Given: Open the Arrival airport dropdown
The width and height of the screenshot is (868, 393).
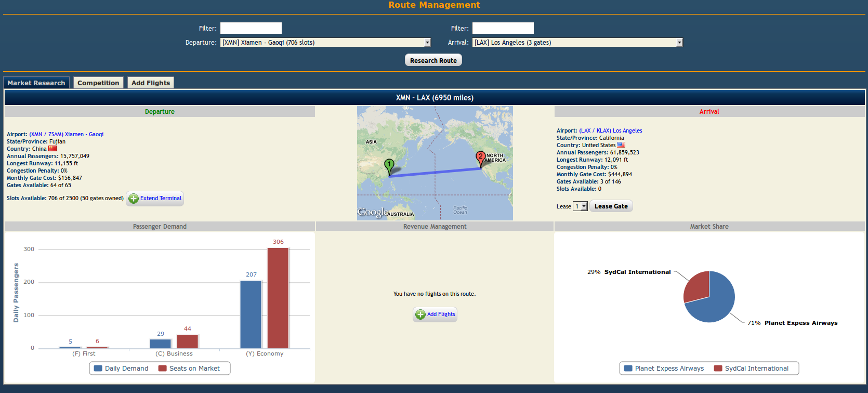Looking at the screenshot, I should (x=577, y=43).
